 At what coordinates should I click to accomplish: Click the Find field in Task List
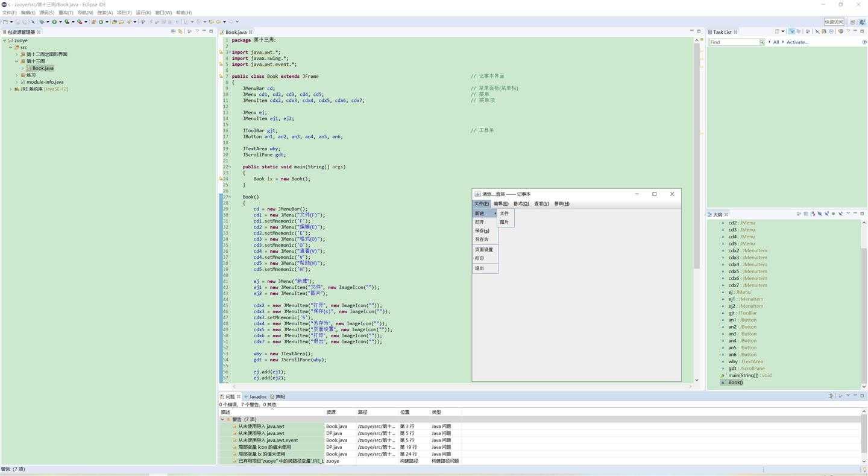pos(733,42)
